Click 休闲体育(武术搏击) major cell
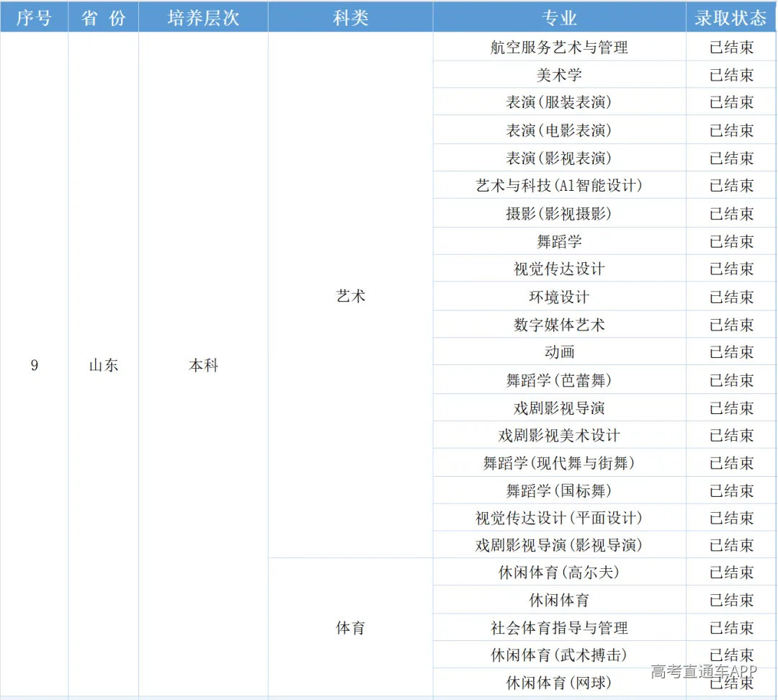 pos(559,655)
